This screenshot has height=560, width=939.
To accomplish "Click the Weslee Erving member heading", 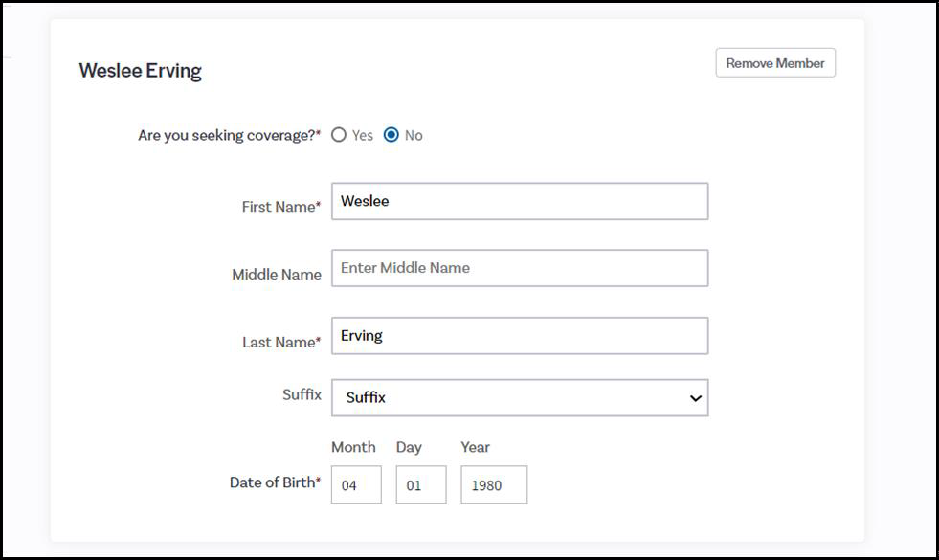I will pos(140,71).
